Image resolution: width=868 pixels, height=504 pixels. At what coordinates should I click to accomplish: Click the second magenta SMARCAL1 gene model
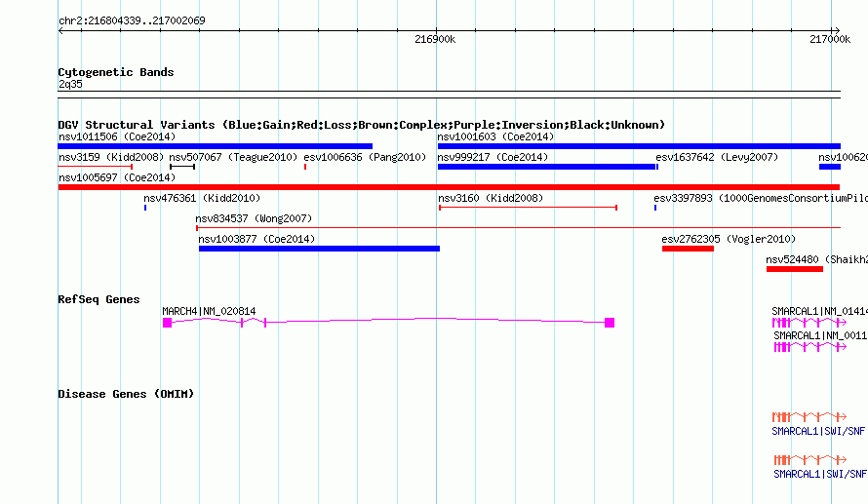pos(810,347)
